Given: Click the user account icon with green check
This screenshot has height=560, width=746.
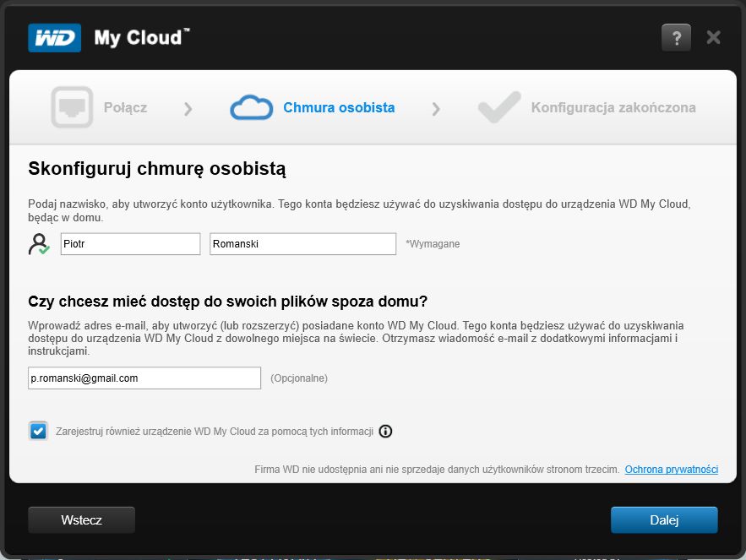Looking at the screenshot, I should pos(39,244).
